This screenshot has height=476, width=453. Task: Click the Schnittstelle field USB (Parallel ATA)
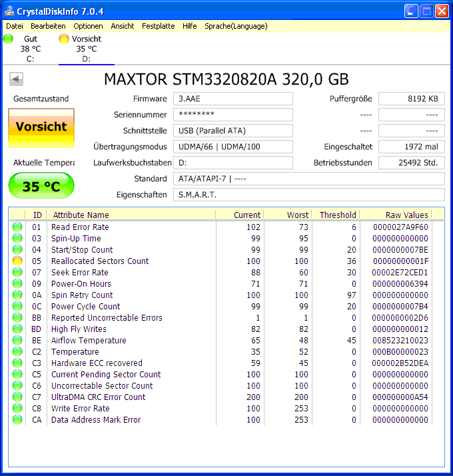(233, 131)
